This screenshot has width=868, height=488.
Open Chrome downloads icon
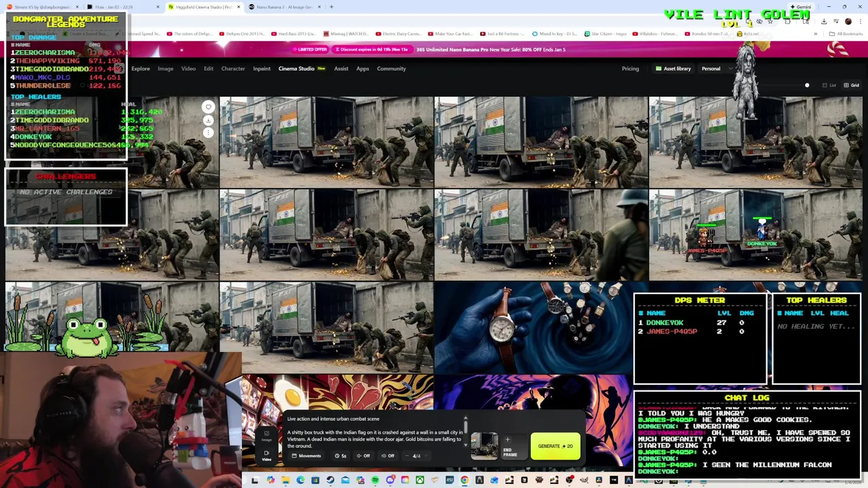pos(824,22)
